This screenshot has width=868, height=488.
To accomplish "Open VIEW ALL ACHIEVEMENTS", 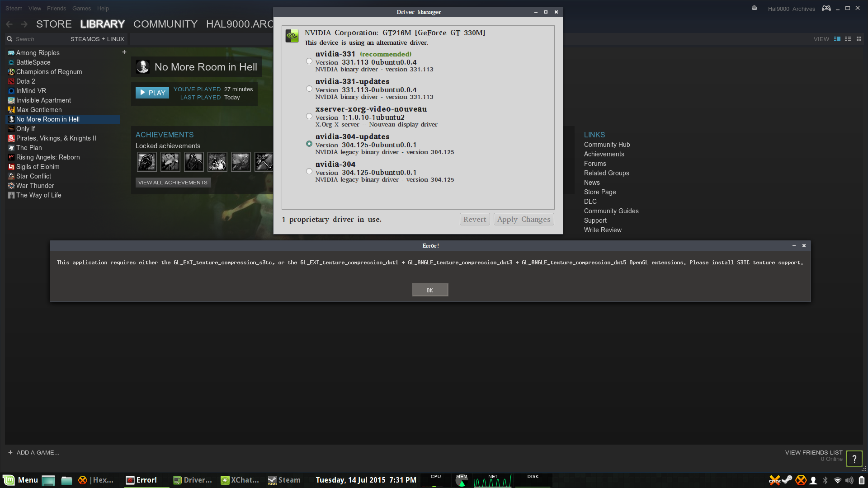I will [173, 183].
